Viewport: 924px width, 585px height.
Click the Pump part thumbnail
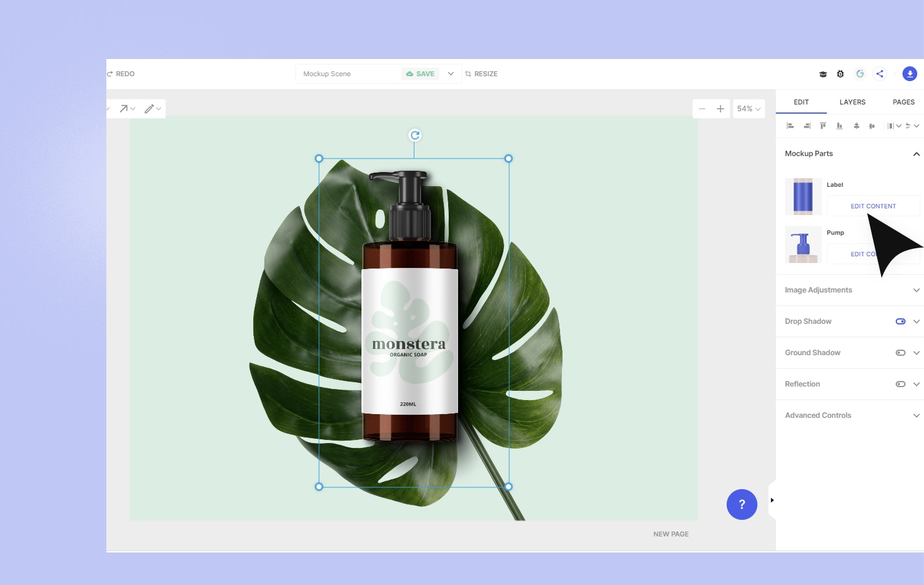(804, 245)
